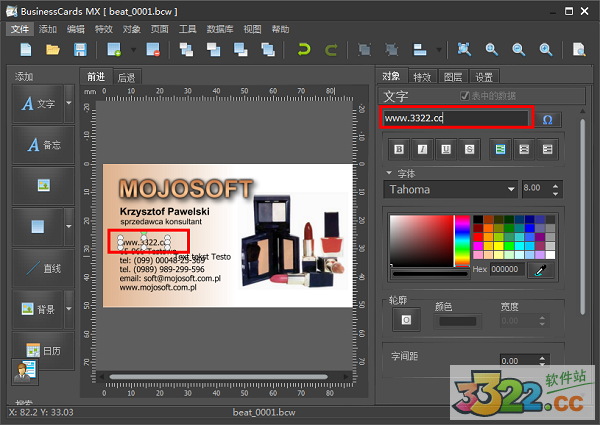600x425 pixels.
Task: Toggle the 表中的数据 checkbox
Action: [465, 96]
